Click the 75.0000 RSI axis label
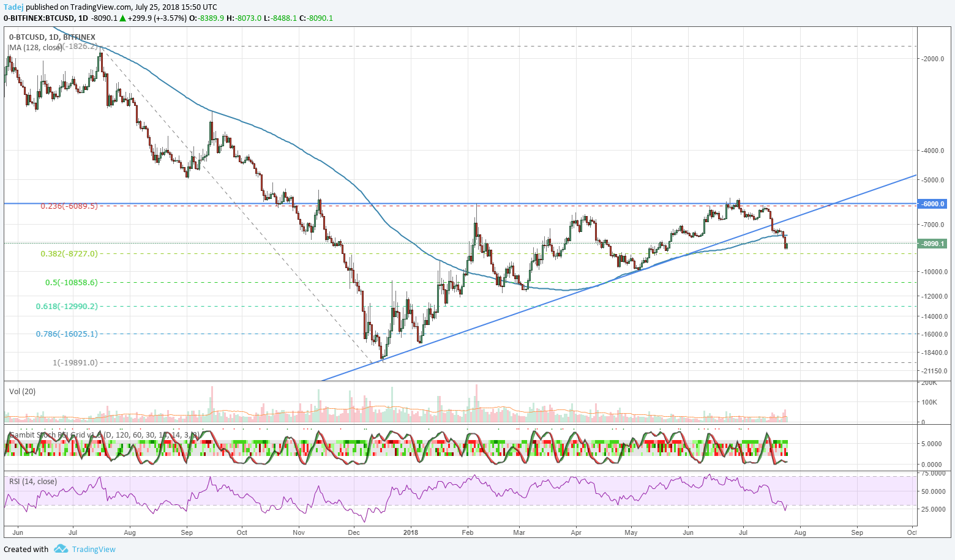Viewport: 955px width, 560px height. 934,474
